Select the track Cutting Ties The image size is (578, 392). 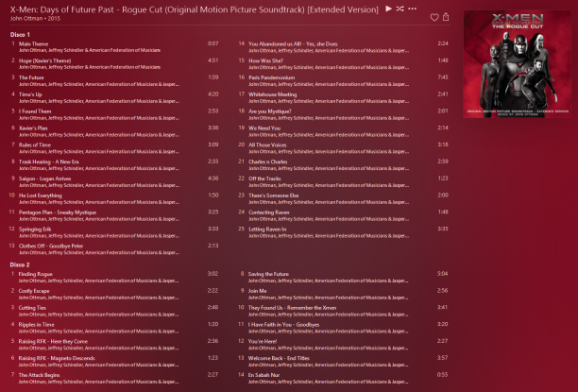pos(32,308)
